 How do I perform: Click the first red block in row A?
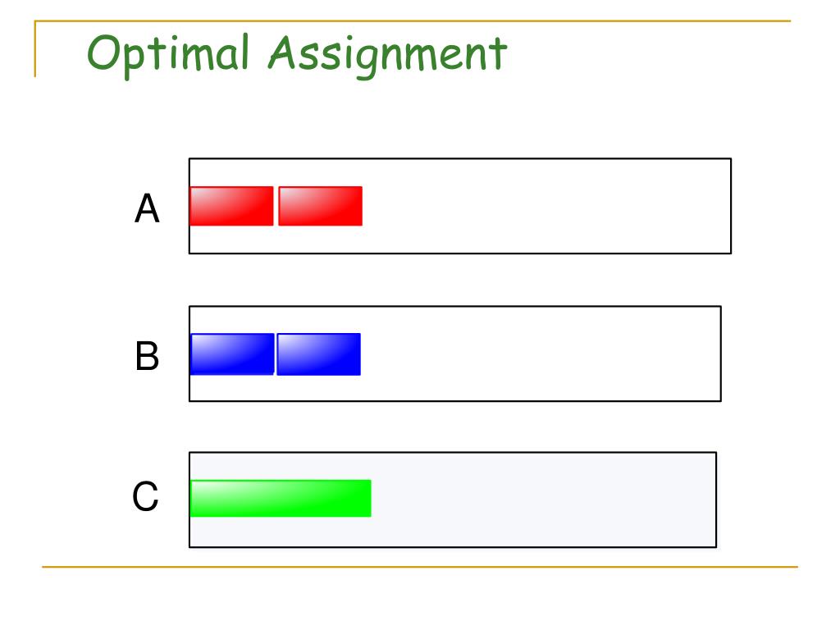tap(231, 206)
